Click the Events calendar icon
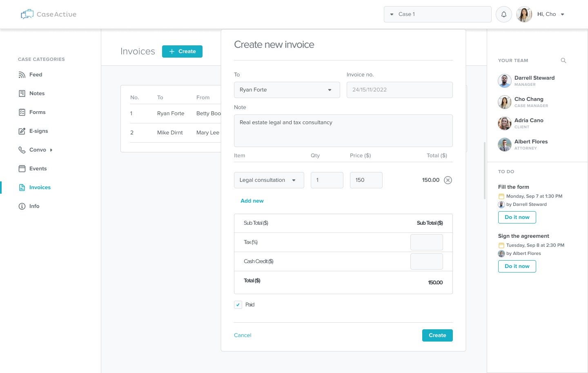Image resolution: width=588 pixels, height=373 pixels. pos(22,169)
